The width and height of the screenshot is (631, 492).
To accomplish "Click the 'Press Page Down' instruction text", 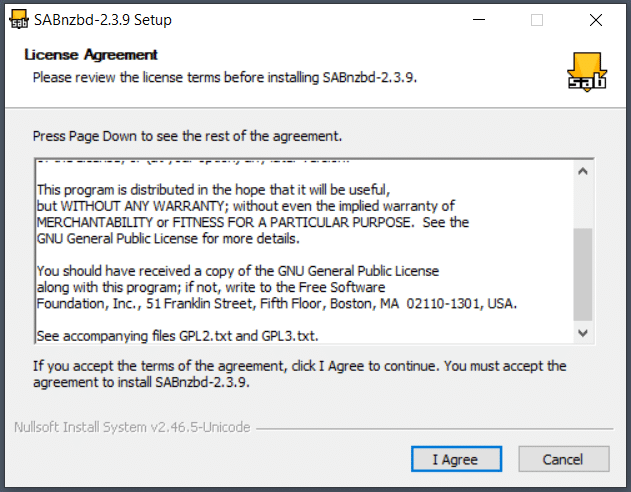I will tap(187, 136).
